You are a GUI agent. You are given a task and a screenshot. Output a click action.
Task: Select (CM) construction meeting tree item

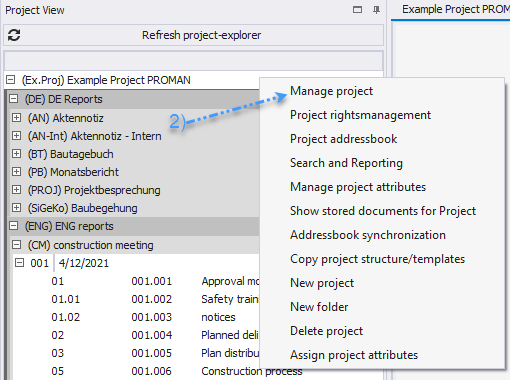click(90, 245)
